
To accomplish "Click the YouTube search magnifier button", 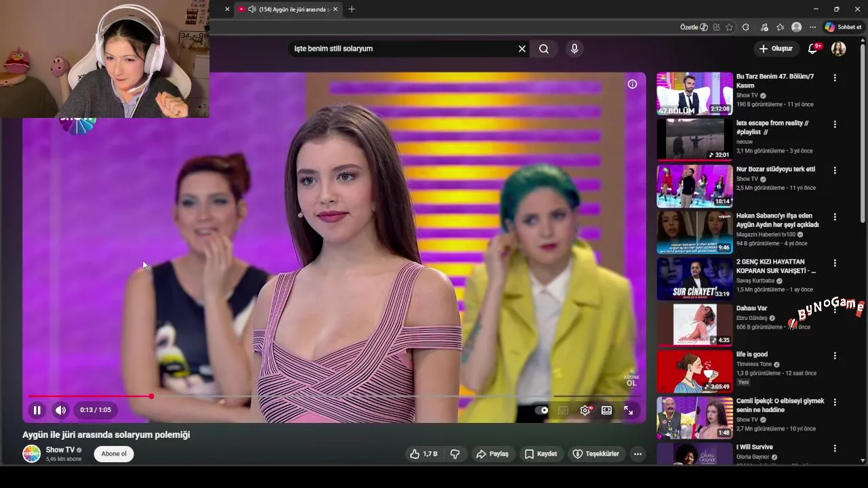I will click(x=544, y=49).
